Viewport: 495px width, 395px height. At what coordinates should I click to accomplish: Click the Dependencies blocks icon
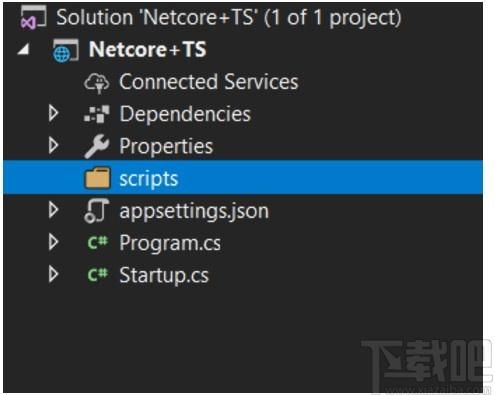(x=96, y=114)
